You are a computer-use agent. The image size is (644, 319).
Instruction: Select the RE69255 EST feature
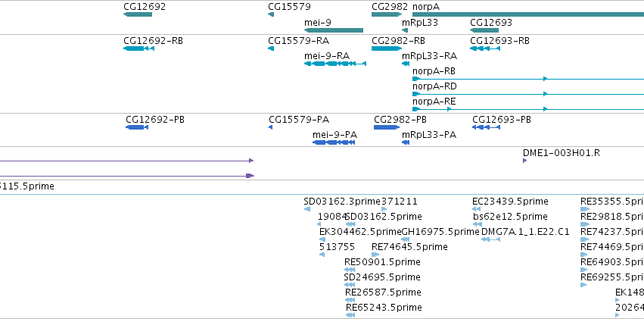pos(583,285)
